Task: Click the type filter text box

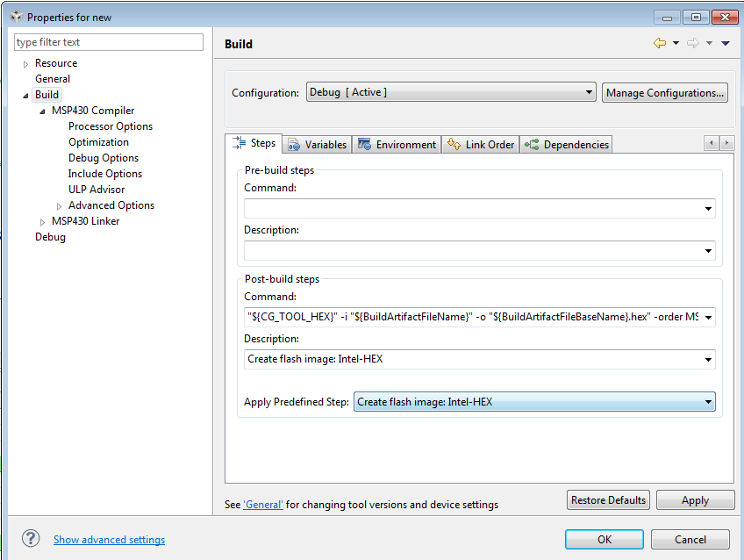Action: click(109, 42)
